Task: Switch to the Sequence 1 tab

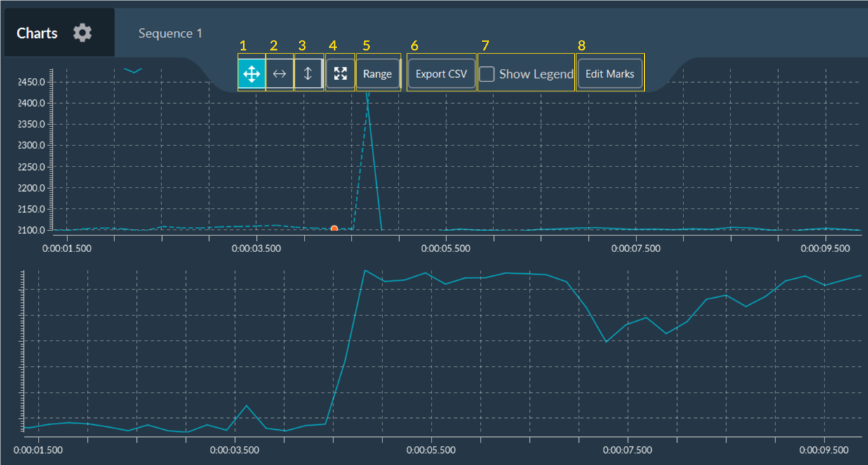Action: point(170,32)
